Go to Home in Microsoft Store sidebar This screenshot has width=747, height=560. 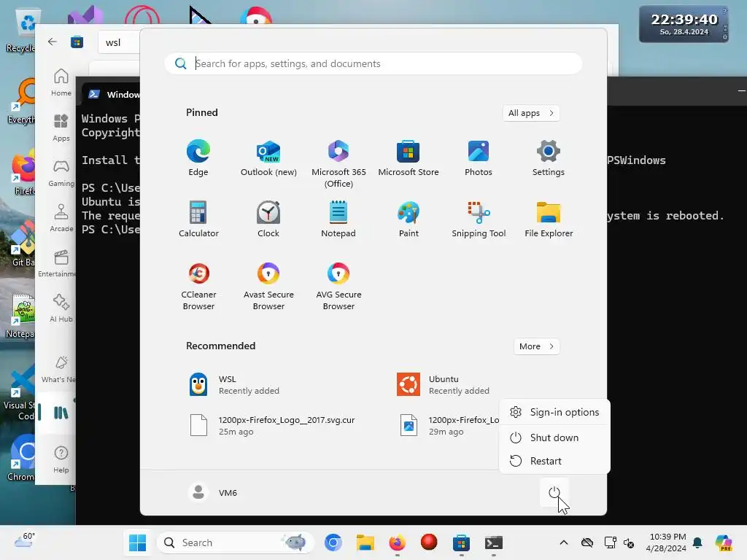click(x=61, y=82)
